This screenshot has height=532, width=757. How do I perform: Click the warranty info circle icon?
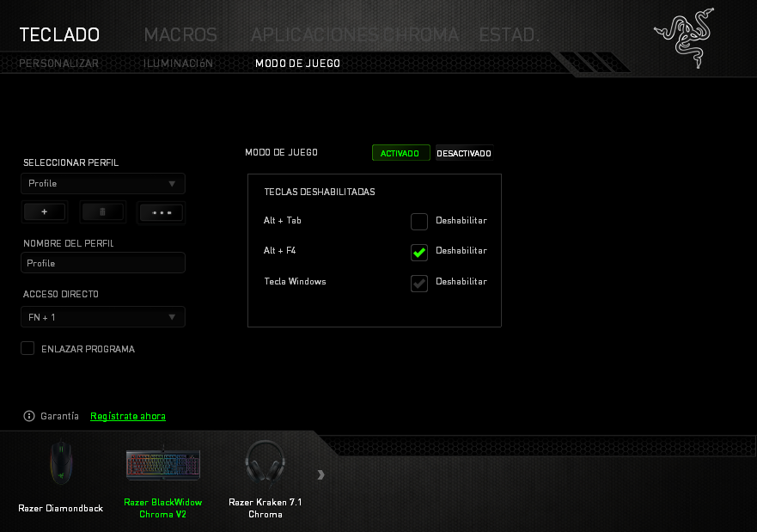(x=29, y=416)
